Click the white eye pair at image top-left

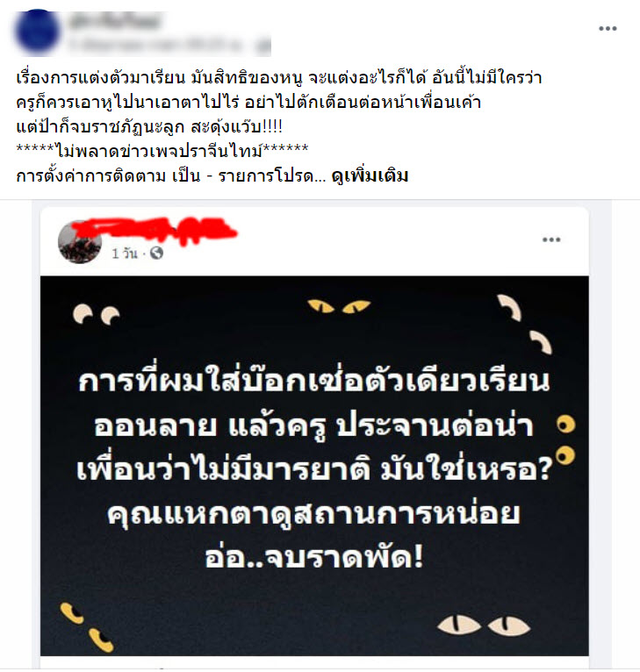(x=97, y=315)
